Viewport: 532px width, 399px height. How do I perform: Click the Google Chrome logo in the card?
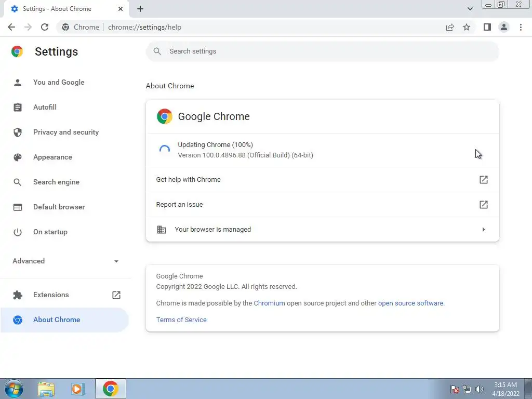(165, 116)
